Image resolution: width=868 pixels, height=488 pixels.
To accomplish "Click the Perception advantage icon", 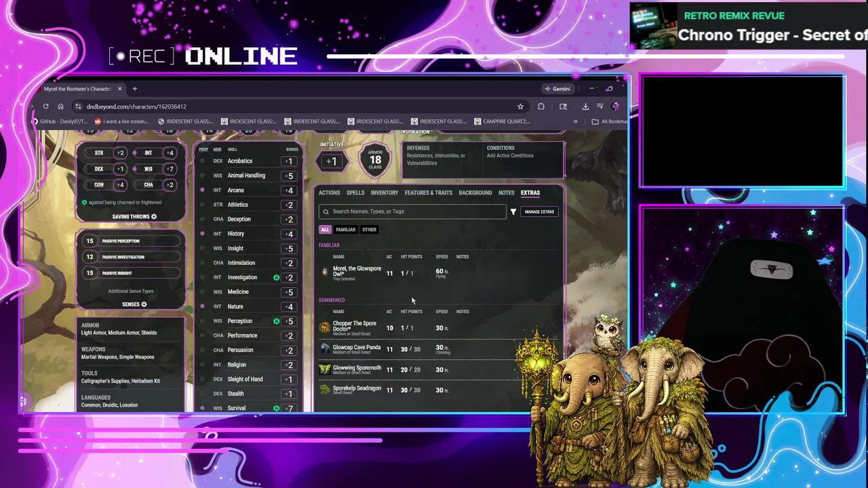I will (276, 321).
